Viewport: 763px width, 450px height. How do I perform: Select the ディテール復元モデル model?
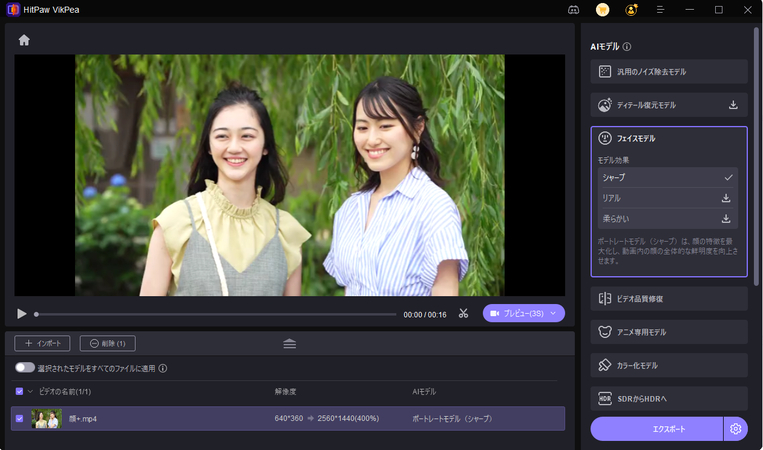[x=669, y=105]
